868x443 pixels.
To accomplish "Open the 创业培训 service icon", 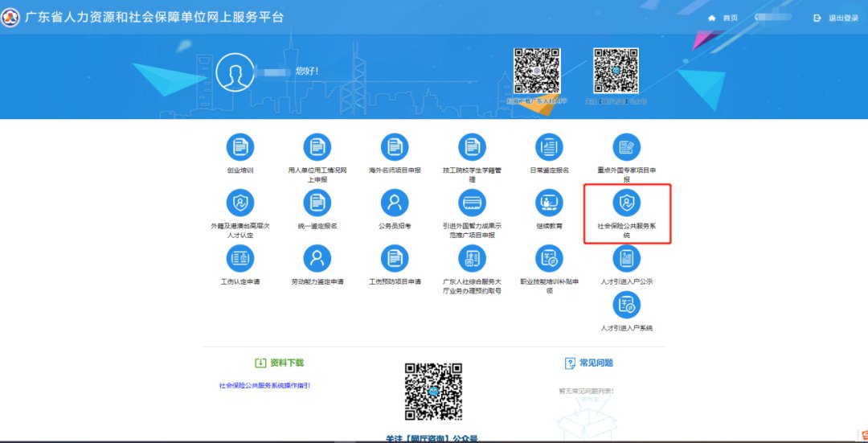I will (240, 147).
